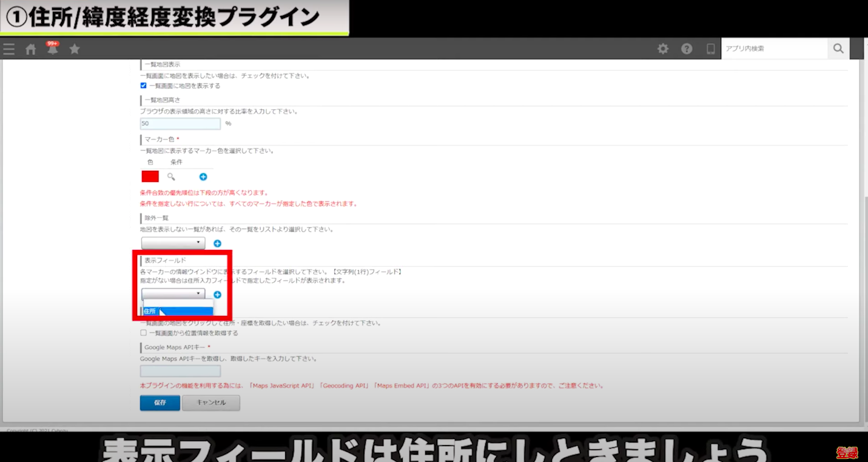
Task: Expand the 除外一覧 dropdown
Action: 173,243
